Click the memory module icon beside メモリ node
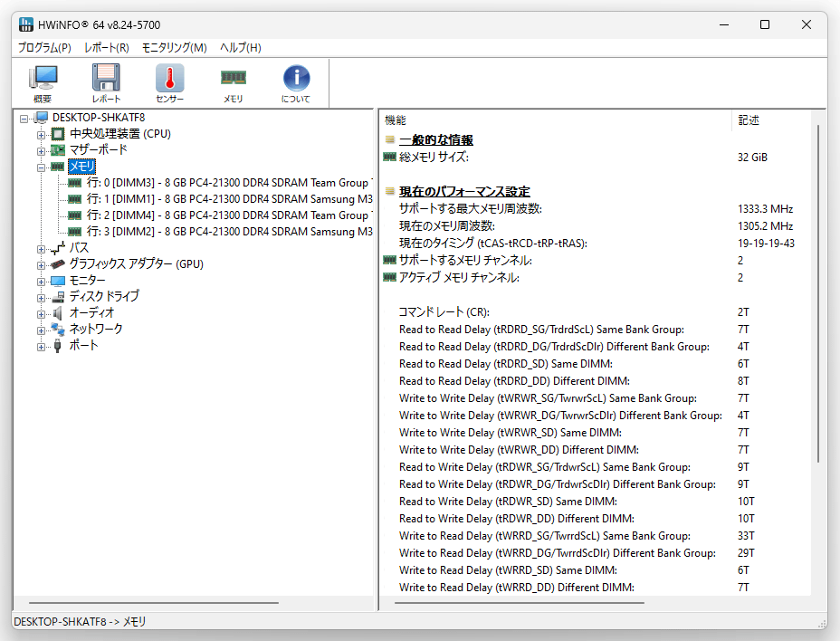This screenshot has height=641, width=840. click(x=57, y=167)
